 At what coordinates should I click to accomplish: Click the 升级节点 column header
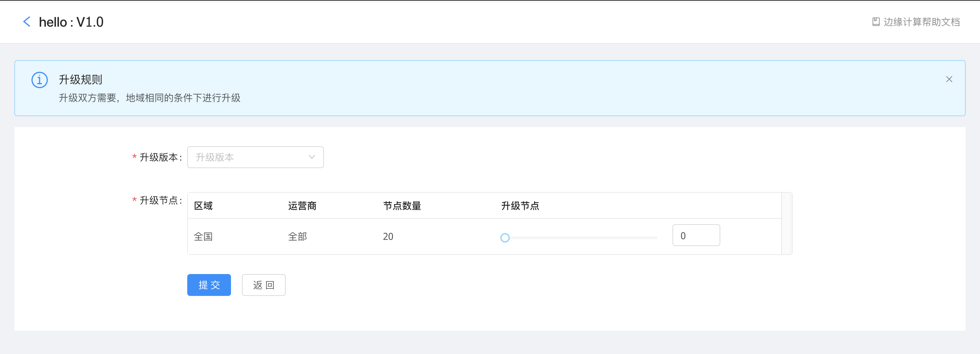tap(520, 206)
